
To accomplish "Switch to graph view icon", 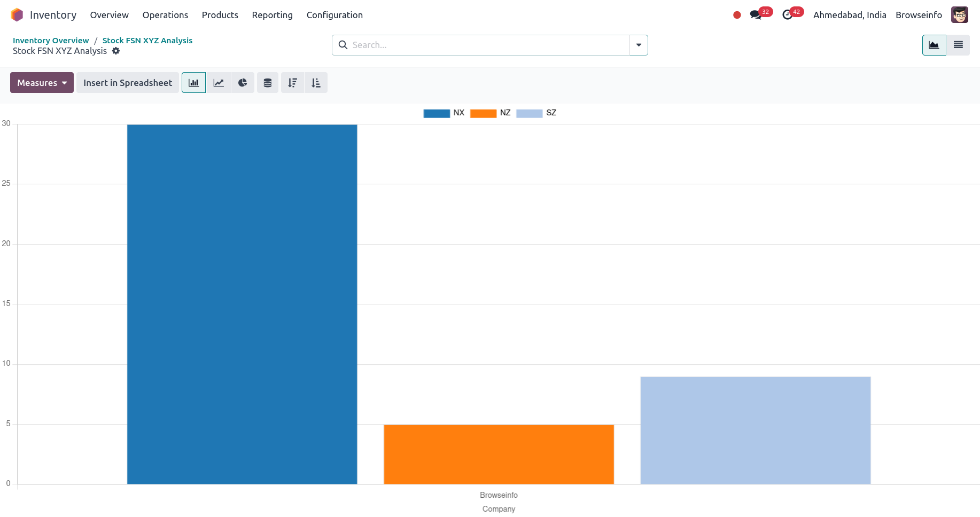I will pos(934,45).
